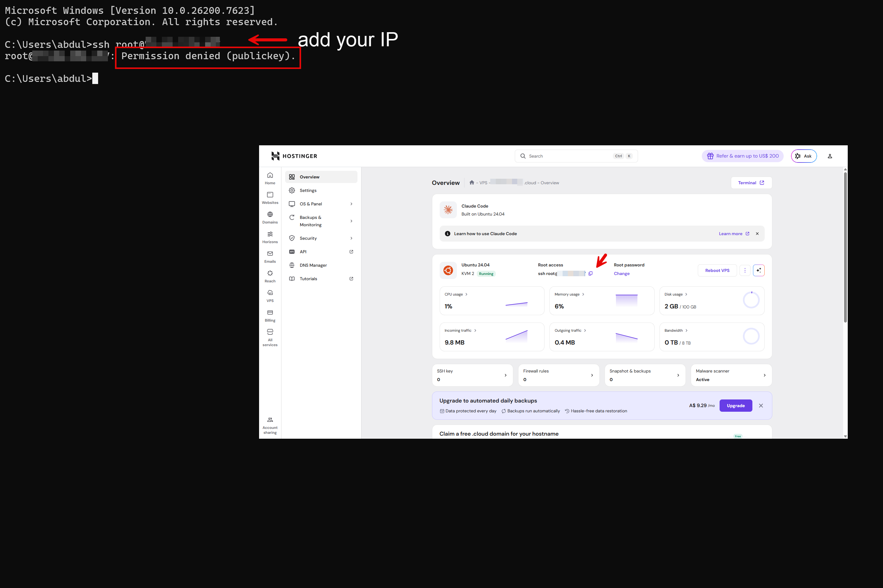The height and width of the screenshot is (588, 883).
Task: Open Domains in the left sidebar
Action: pyautogui.click(x=270, y=218)
